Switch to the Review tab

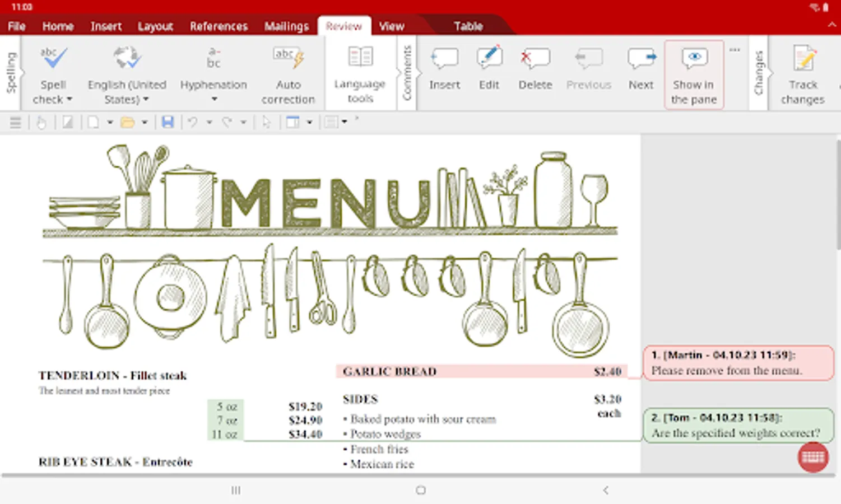tap(343, 26)
